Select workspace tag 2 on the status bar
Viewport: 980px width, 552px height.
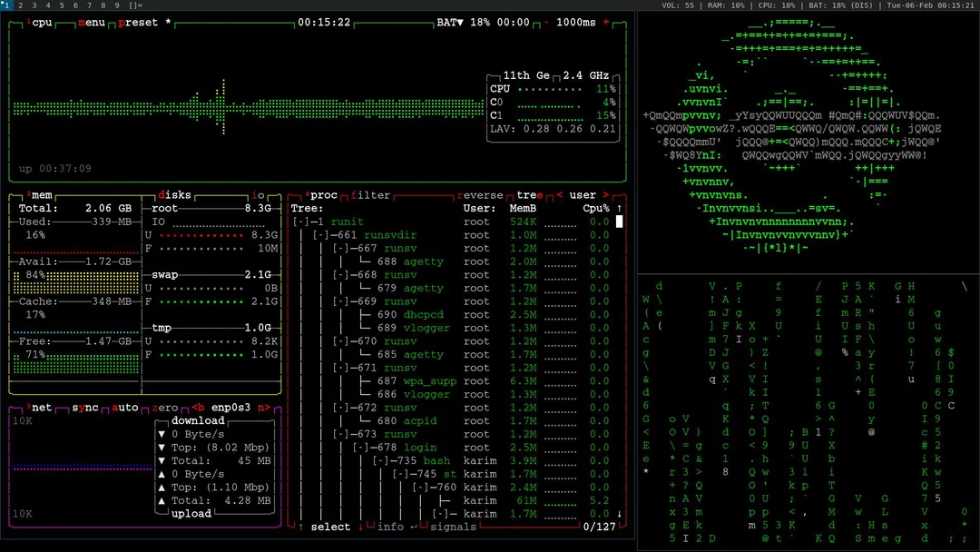coord(19,5)
